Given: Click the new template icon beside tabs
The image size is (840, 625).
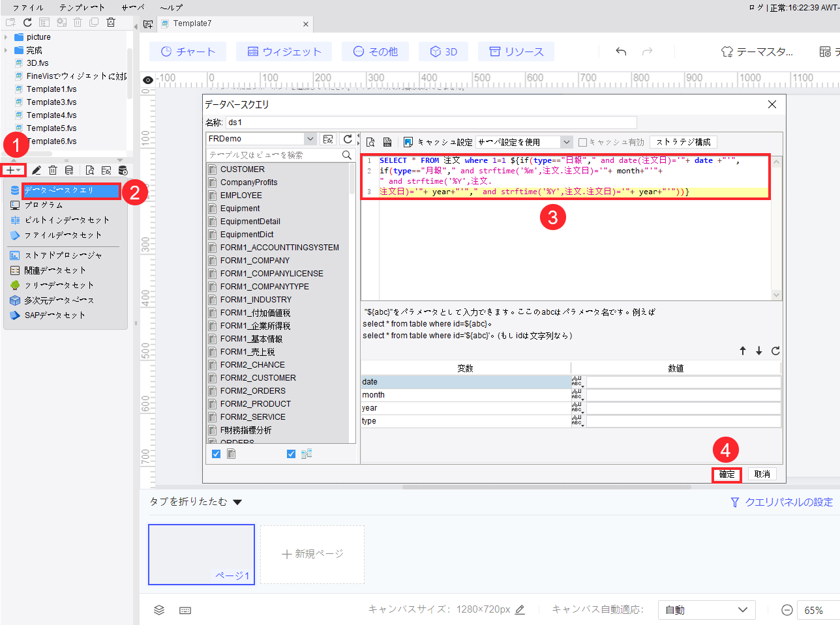Looking at the screenshot, I should point(148,24).
